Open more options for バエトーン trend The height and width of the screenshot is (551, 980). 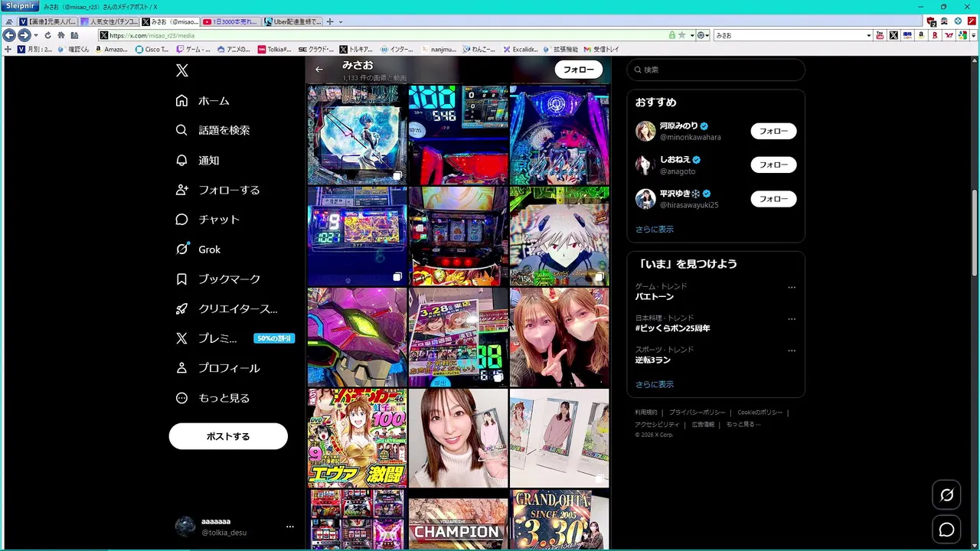792,288
